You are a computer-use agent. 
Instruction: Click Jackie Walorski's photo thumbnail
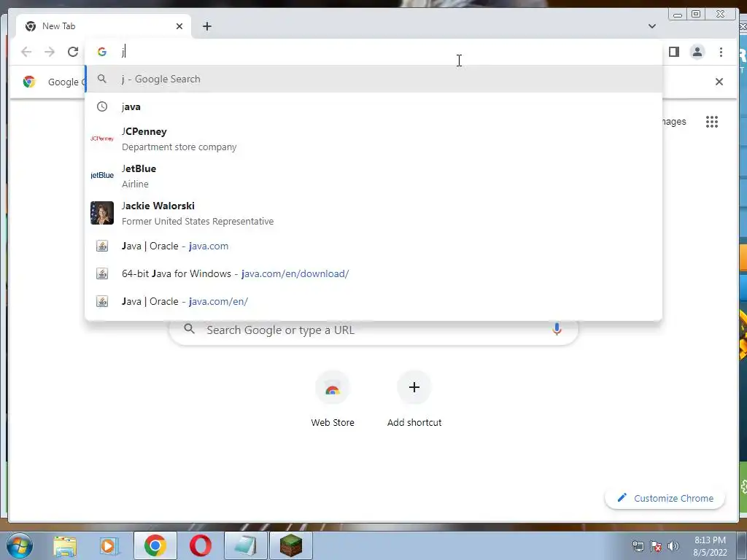click(x=102, y=213)
